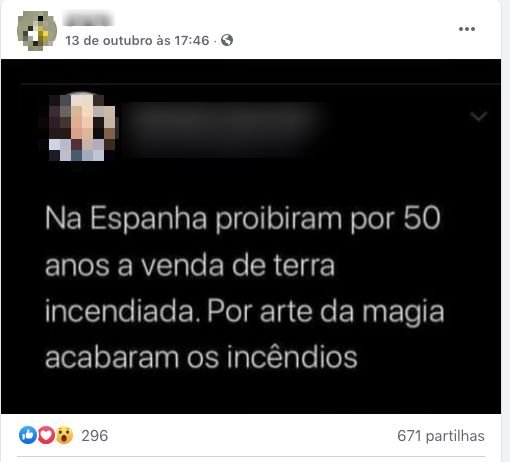Click the Wow surprised emoji reaction

(64, 435)
